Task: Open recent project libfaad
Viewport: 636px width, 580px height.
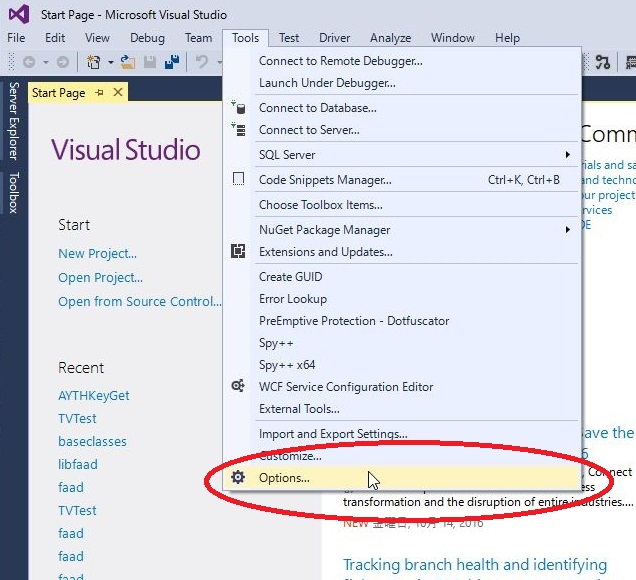Action: click(78, 464)
